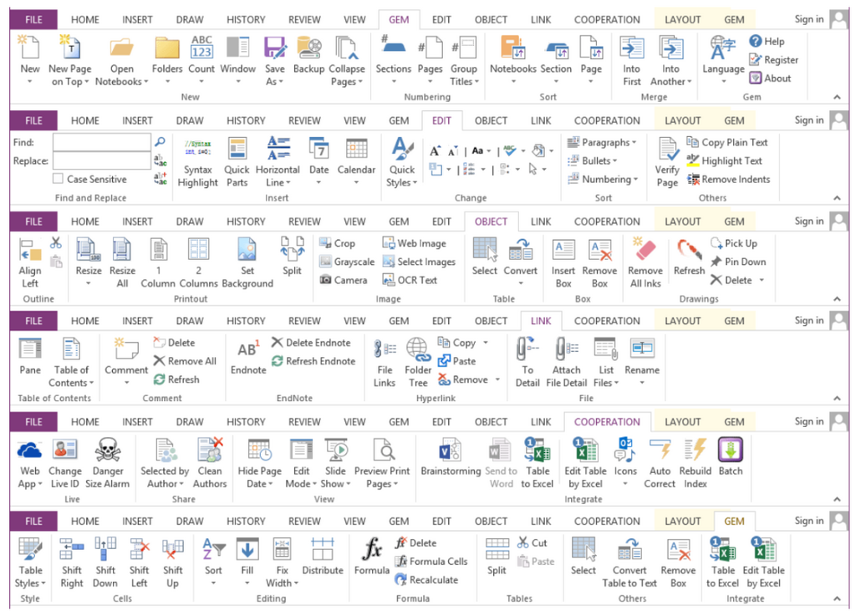Click the About button
The image size is (856, 616).
[x=770, y=78]
